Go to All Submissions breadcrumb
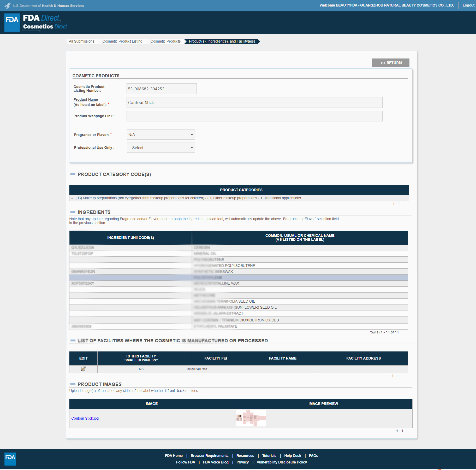This screenshot has height=470, width=476. pos(81,41)
